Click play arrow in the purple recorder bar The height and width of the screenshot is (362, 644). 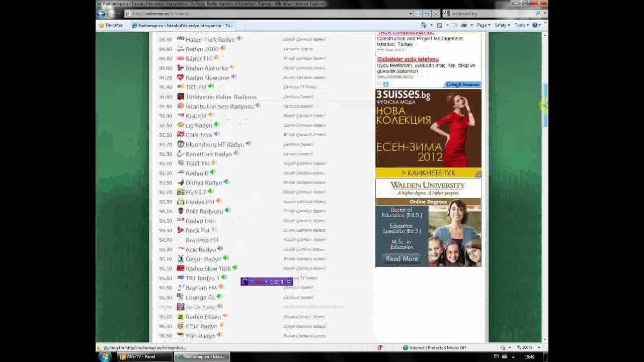266,282
